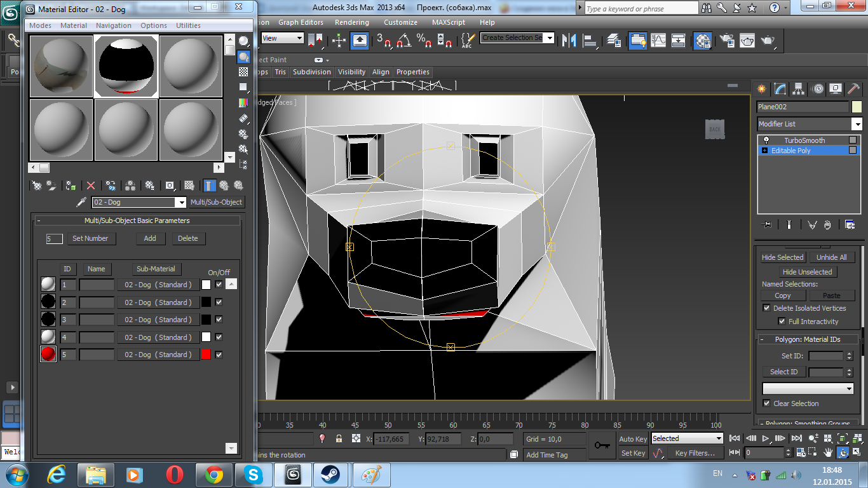Click the Select and Move tool
The height and width of the screenshot is (488, 868).
[339, 41]
